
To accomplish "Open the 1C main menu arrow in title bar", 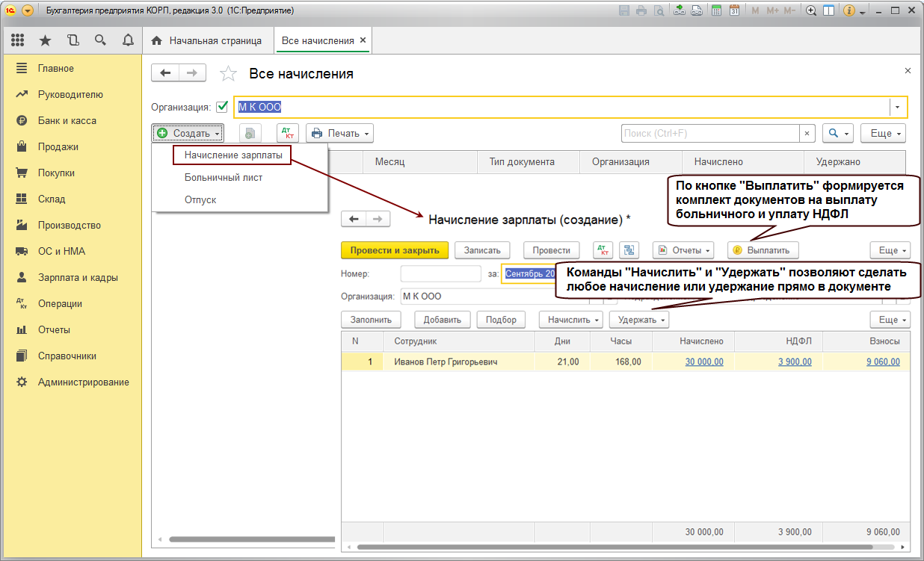I will click(x=28, y=10).
